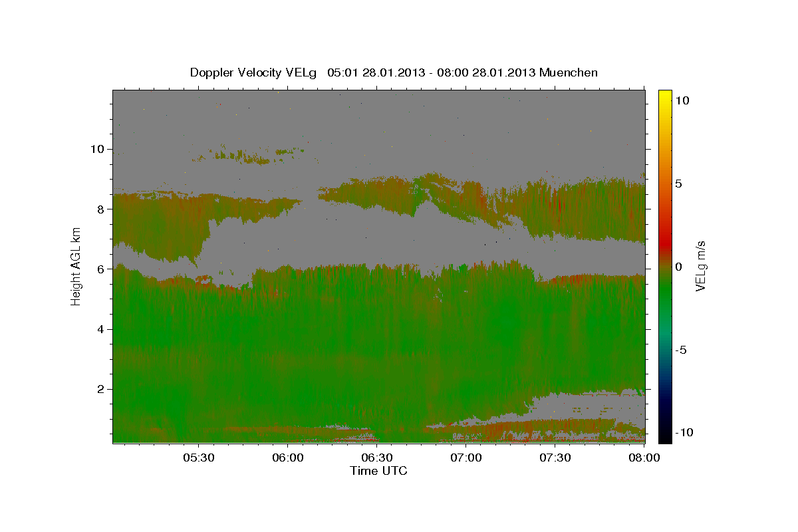Viewport: 798px width, 532px height.
Task: Click the height axis label 10
Action: point(97,148)
